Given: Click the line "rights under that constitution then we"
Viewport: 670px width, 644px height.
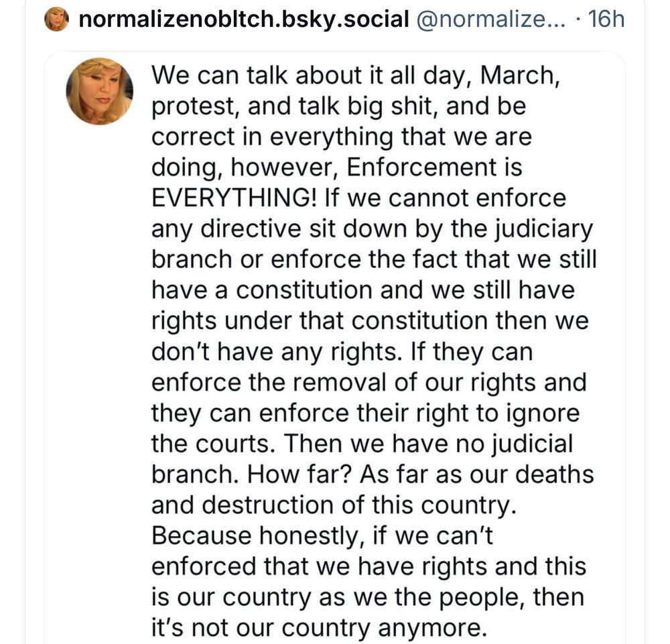Looking at the screenshot, I should 370,322.
